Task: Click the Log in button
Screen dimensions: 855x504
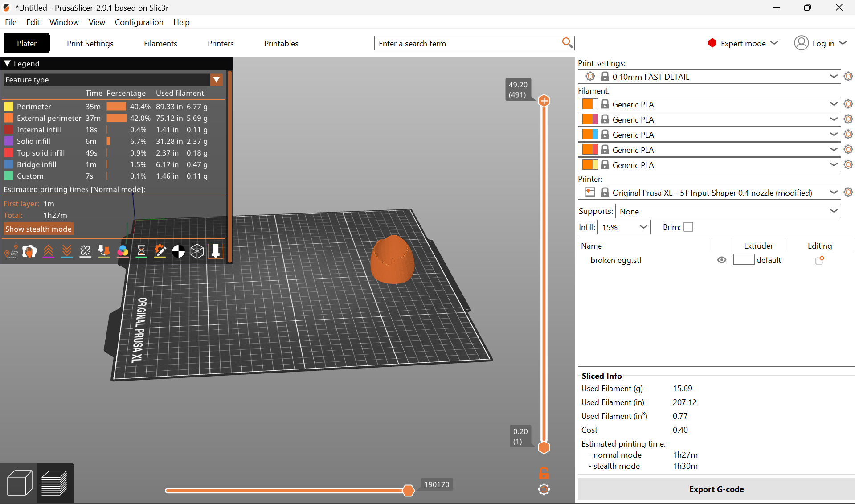Action: pos(820,43)
